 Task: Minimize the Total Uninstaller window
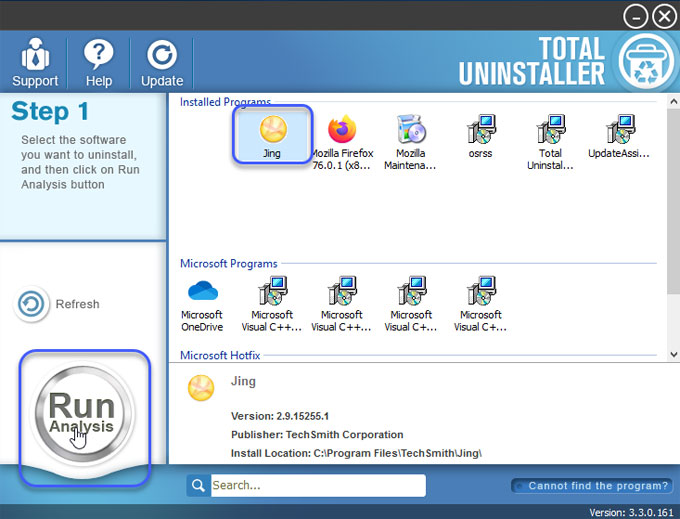click(x=636, y=16)
